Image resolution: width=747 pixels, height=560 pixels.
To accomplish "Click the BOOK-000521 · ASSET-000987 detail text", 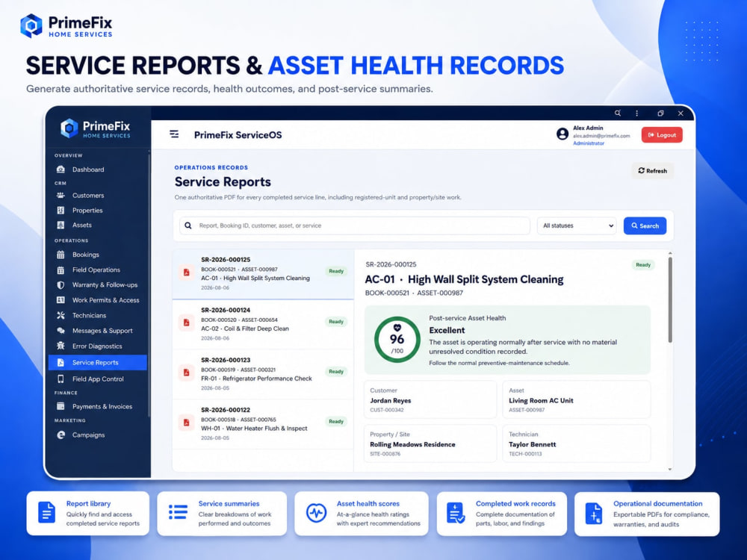I will 414,293.
